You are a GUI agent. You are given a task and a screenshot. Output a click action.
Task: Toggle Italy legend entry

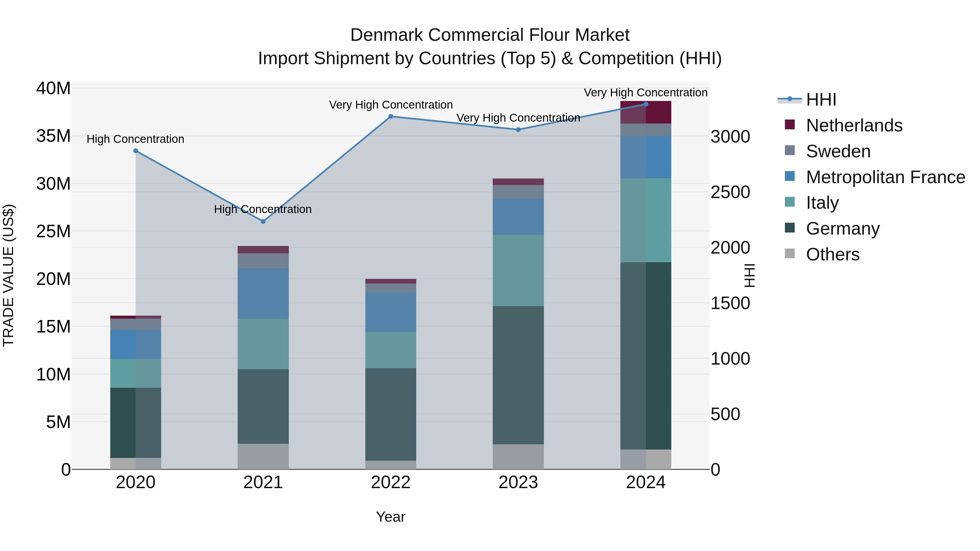tap(811, 203)
